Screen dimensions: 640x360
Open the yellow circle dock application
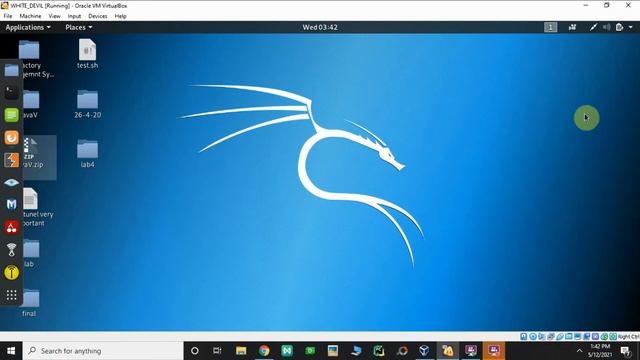(x=11, y=272)
